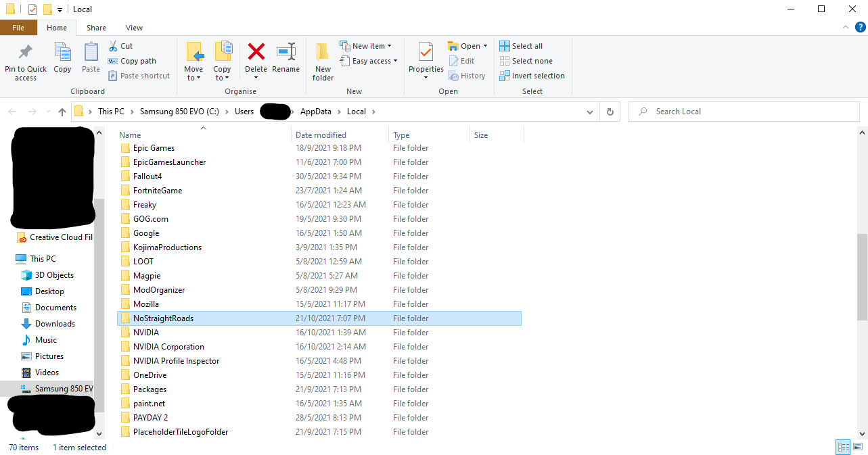Expand the Easy access dropdown
The width and height of the screenshot is (868, 455).
click(x=369, y=61)
